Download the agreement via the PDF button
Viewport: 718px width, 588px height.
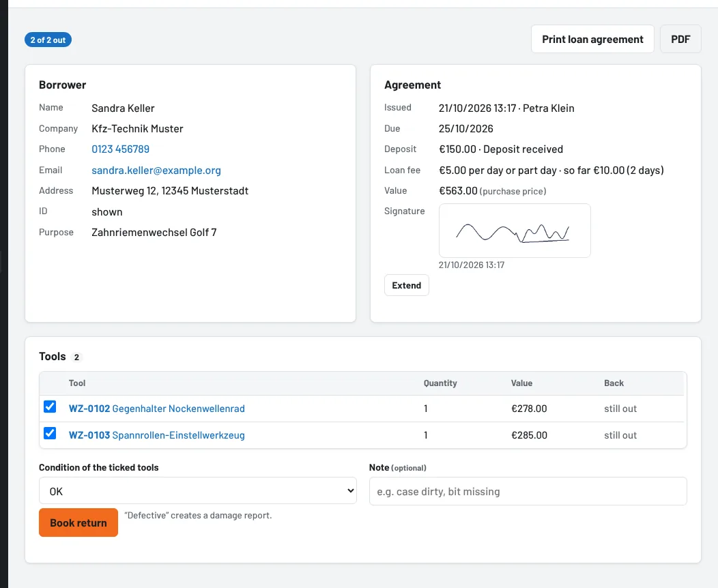coord(680,40)
